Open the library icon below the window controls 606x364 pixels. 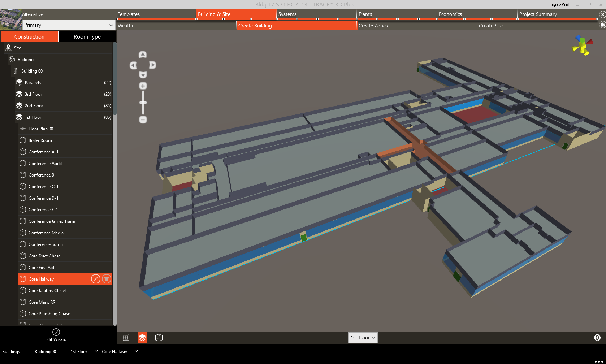(x=602, y=25)
